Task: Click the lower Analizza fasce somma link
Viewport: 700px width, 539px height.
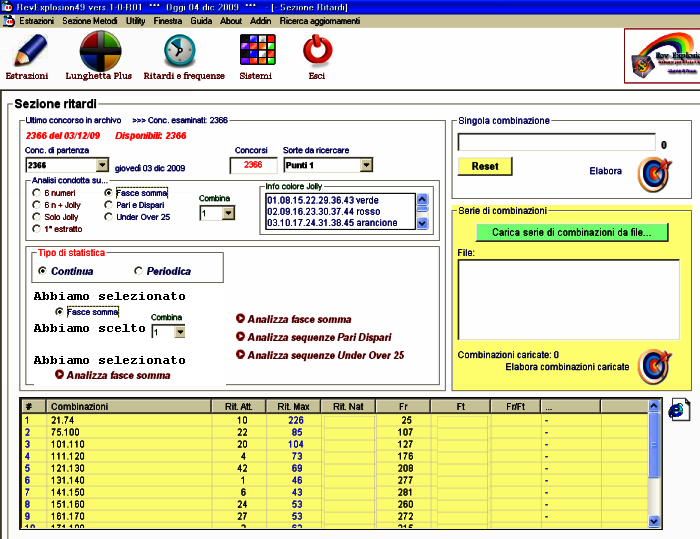Action: 118,375
